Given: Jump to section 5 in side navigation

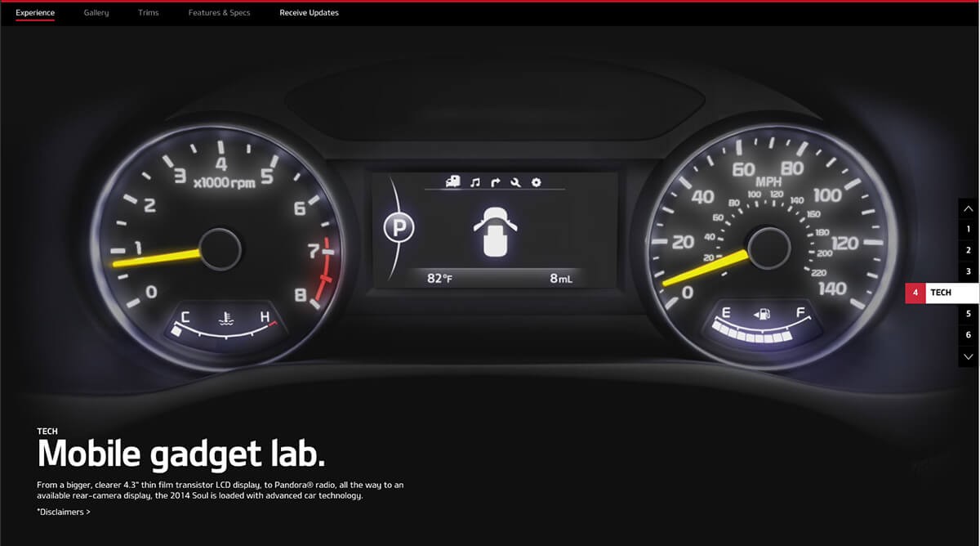Looking at the screenshot, I should tap(969, 314).
